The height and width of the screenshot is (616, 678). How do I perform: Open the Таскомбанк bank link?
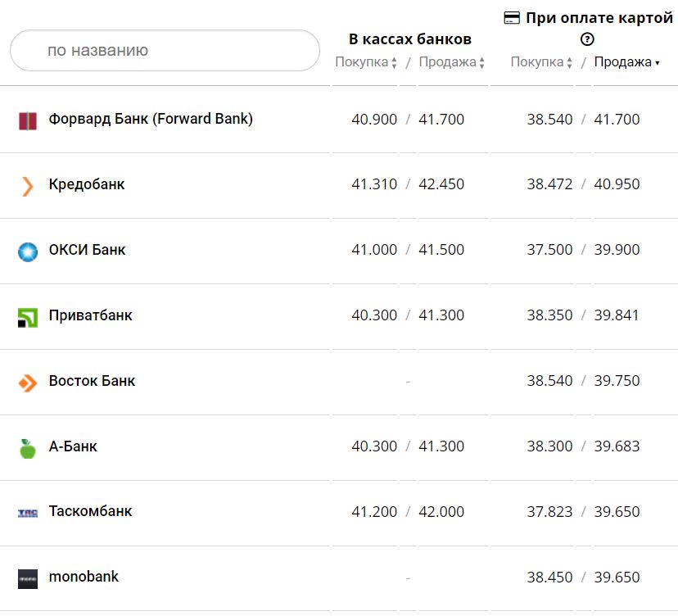[90, 511]
